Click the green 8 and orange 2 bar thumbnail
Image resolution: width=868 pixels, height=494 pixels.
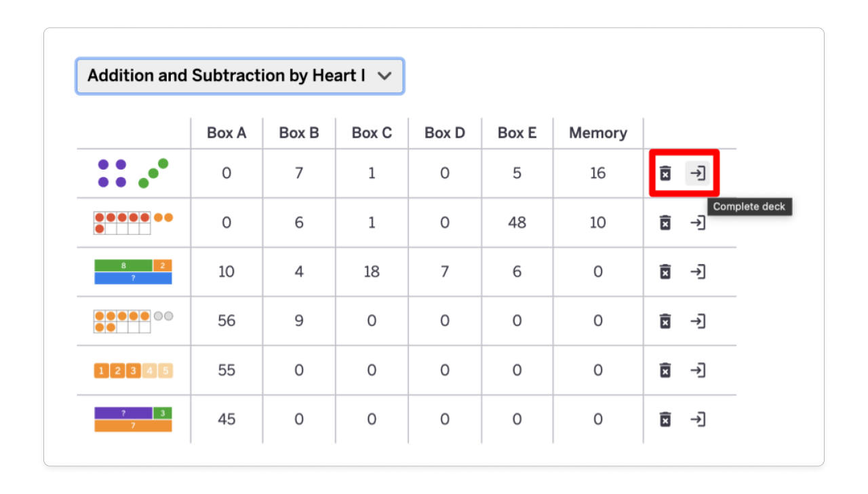pos(132,271)
